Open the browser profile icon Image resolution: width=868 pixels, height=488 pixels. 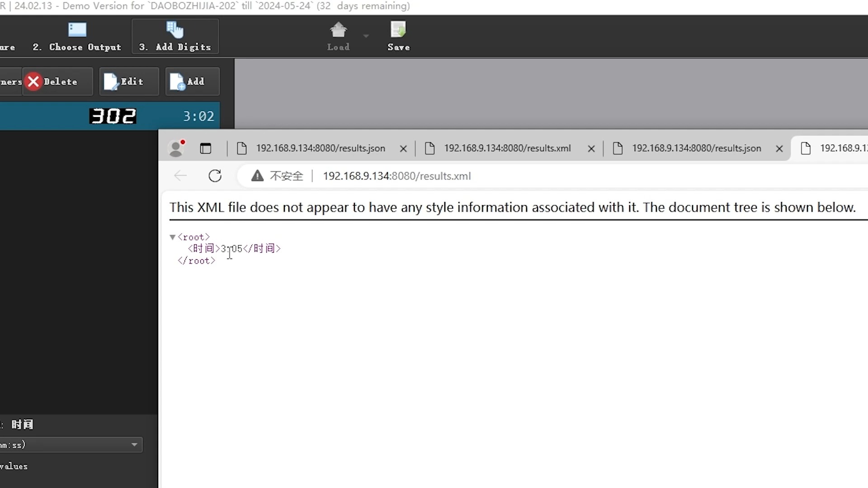pos(176,148)
